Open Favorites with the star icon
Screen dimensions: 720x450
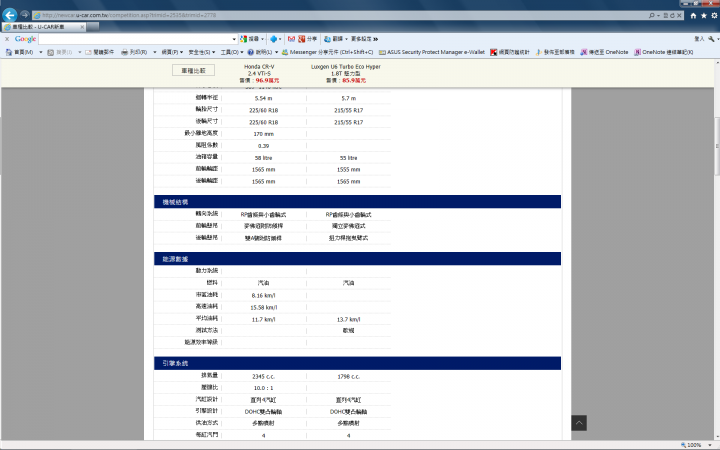pos(703,16)
